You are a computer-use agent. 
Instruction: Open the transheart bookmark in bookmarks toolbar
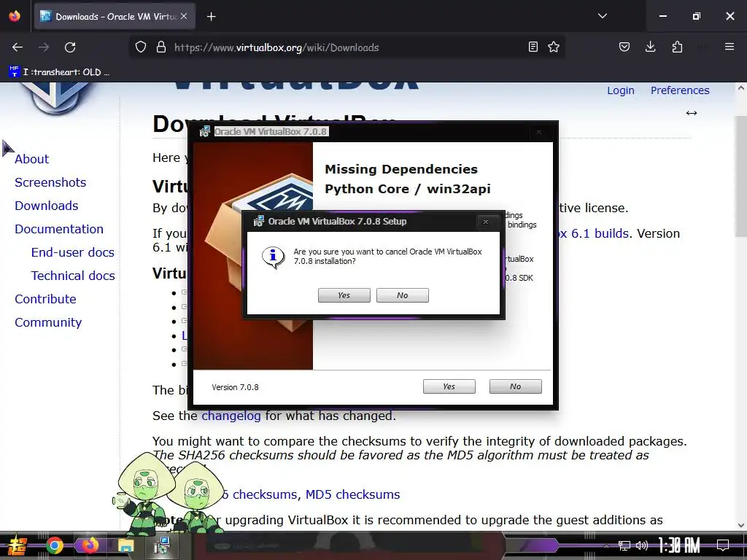pos(60,72)
